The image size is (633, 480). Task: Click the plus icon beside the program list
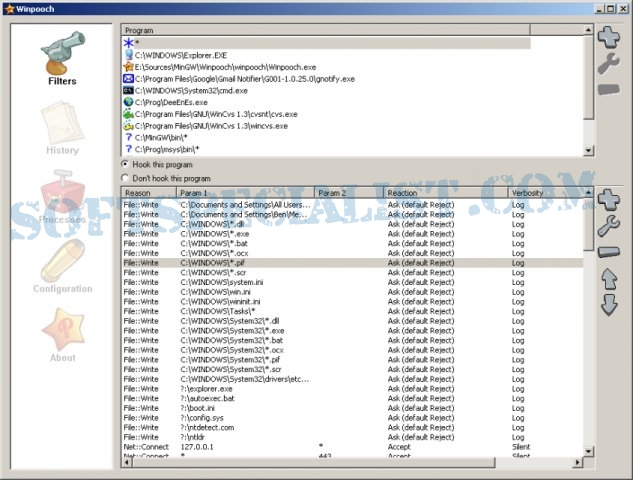tap(609, 37)
